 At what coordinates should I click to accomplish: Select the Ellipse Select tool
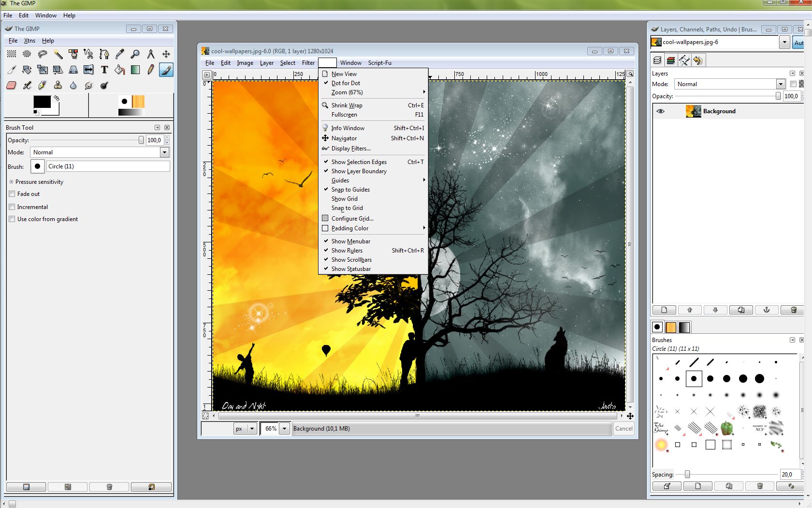click(x=27, y=54)
